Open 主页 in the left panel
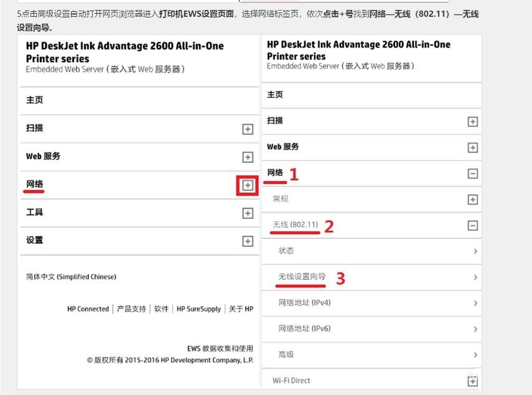This screenshot has height=395, width=532. point(35,100)
